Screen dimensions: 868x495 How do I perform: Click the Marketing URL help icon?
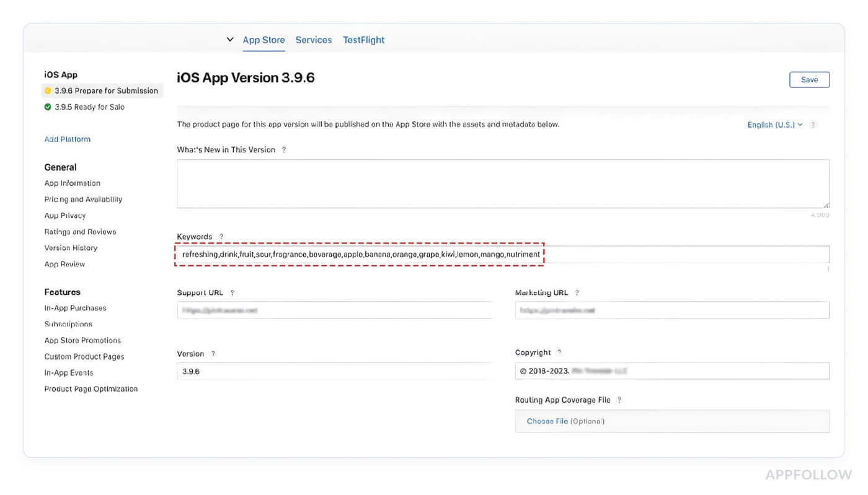click(x=577, y=292)
